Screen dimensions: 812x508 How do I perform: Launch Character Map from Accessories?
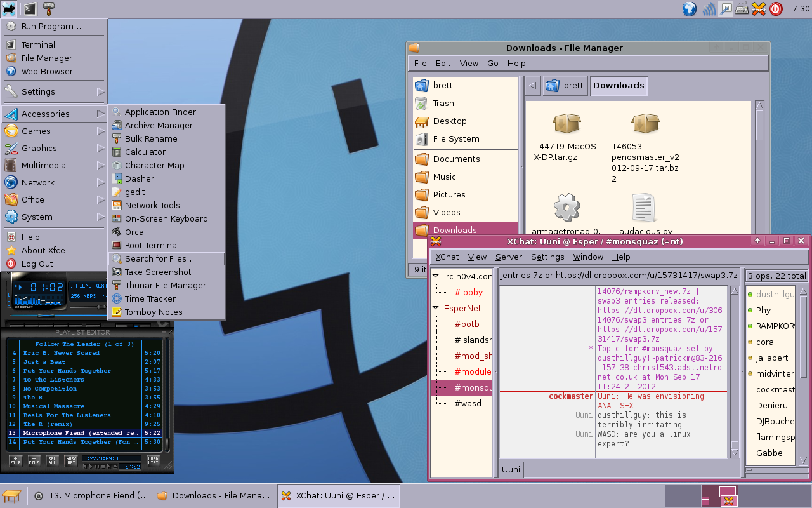click(167, 165)
